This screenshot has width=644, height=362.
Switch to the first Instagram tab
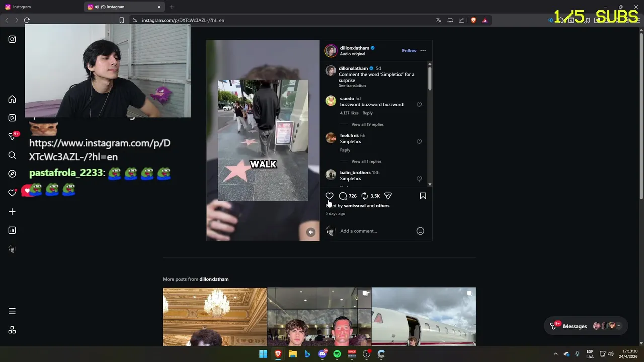(40, 7)
